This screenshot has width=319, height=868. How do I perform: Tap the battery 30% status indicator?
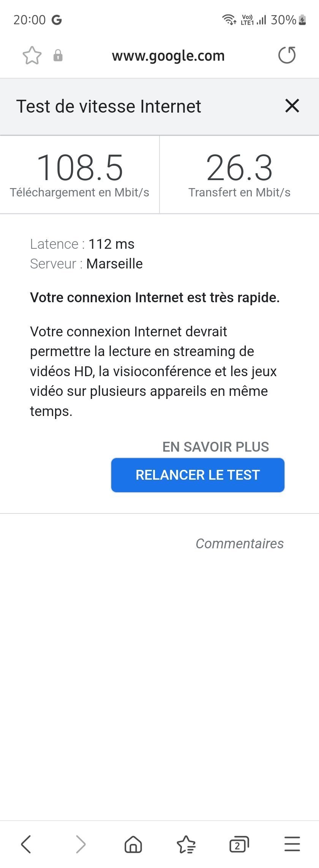(289, 20)
